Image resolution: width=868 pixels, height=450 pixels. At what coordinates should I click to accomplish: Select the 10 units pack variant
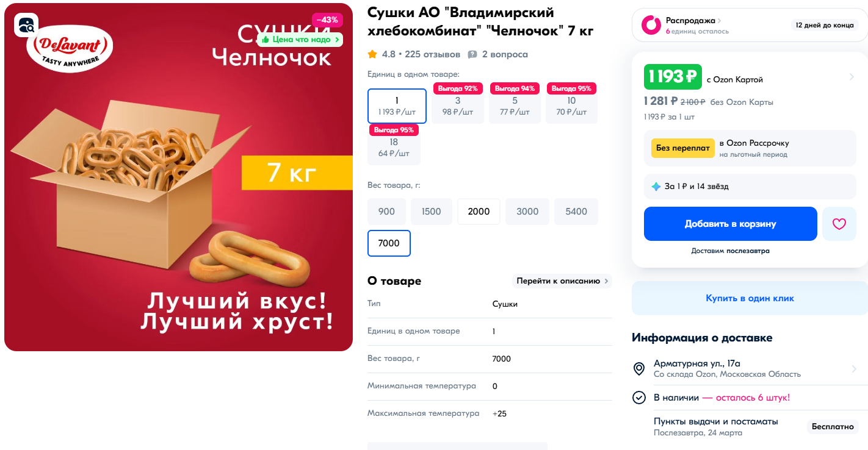coord(571,106)
